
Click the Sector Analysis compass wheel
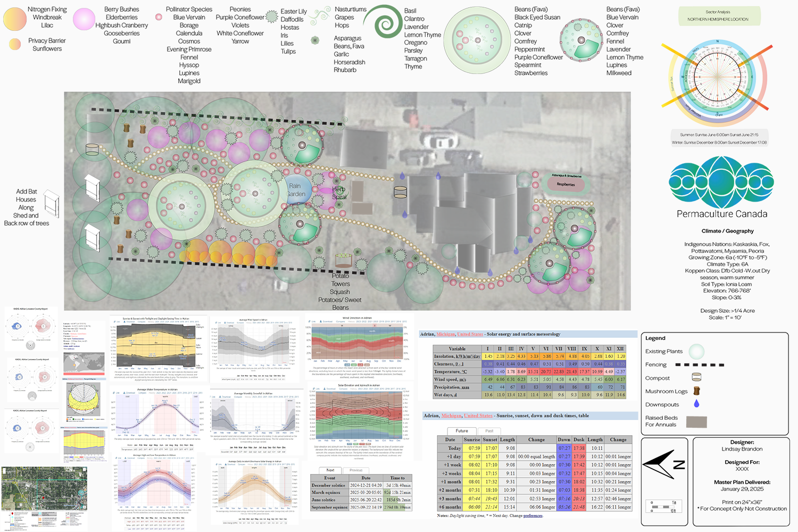click(717, 79)
